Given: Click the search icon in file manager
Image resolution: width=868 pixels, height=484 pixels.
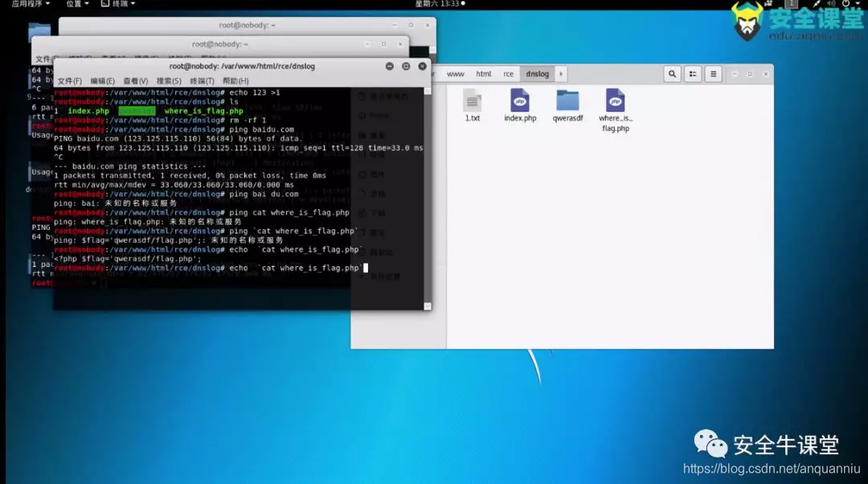Looking at the screenshot, I should 672,74.
